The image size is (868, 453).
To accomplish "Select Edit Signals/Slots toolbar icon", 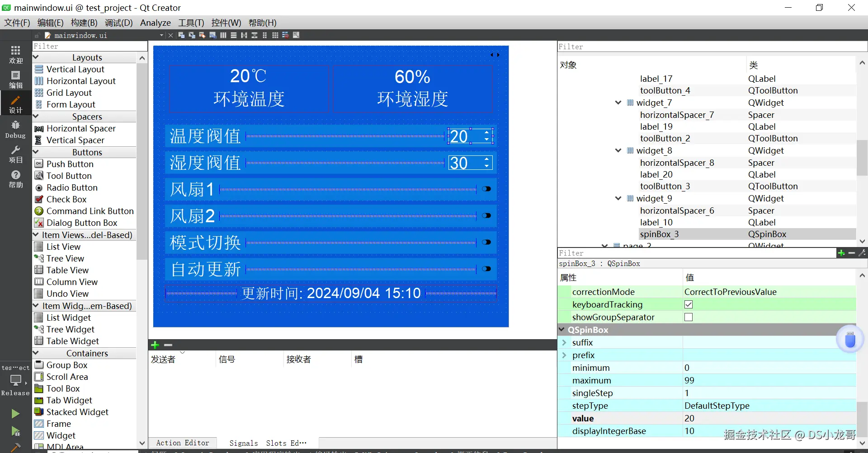I will click(x=192, y=35).
